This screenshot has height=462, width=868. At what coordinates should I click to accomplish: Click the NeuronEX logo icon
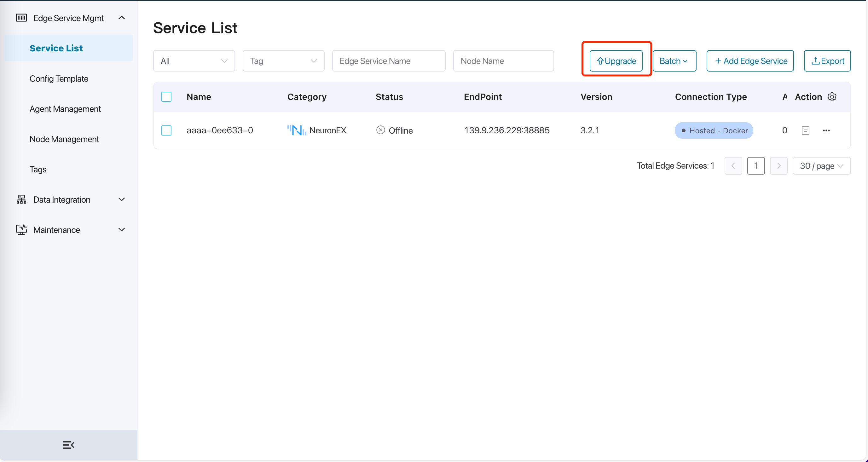pyautogui.click(x=297, y=130)
